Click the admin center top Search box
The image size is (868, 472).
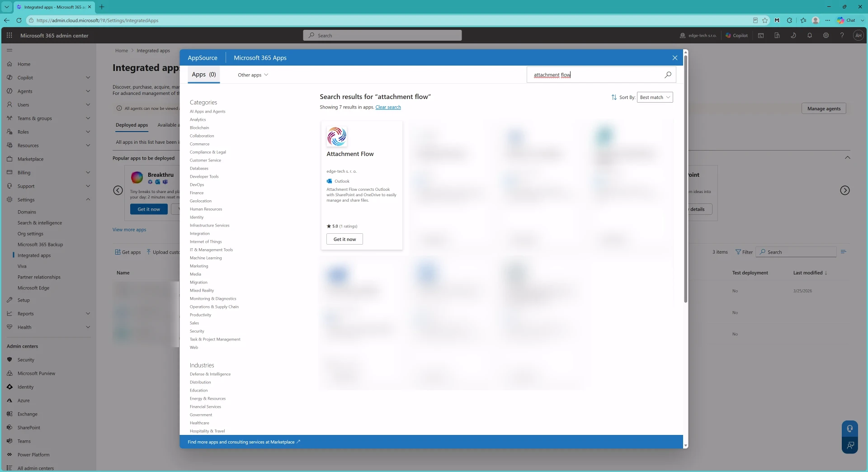click(382, 35)
